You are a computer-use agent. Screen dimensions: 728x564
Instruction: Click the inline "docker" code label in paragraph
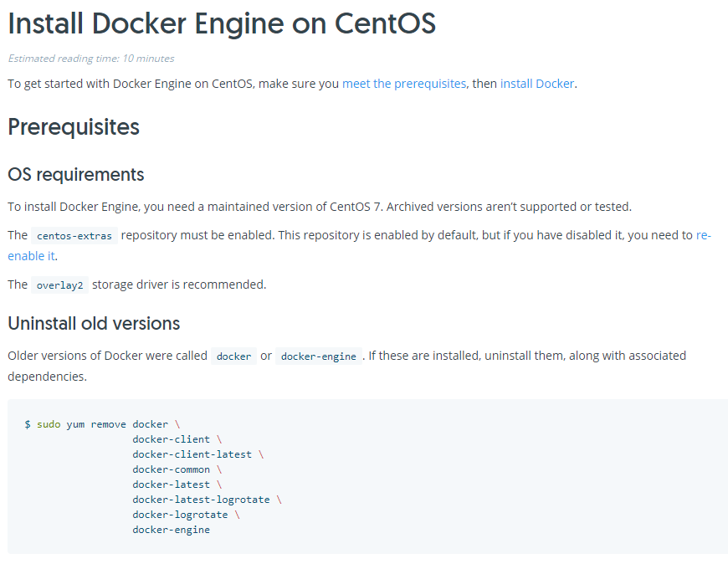click(233, 356)
